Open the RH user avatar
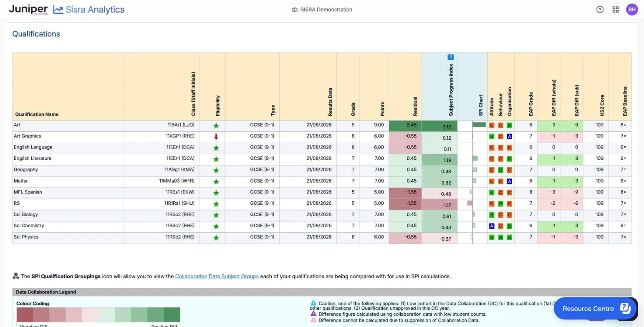The height and width of the screenshot is (327, 644). tap(632, 10)
